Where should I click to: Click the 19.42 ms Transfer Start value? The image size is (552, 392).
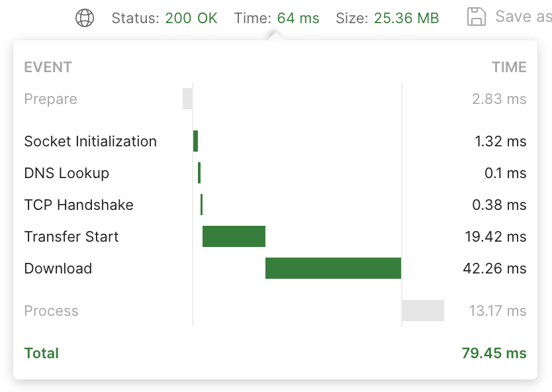pyautogui.click(x=496, y=236)
